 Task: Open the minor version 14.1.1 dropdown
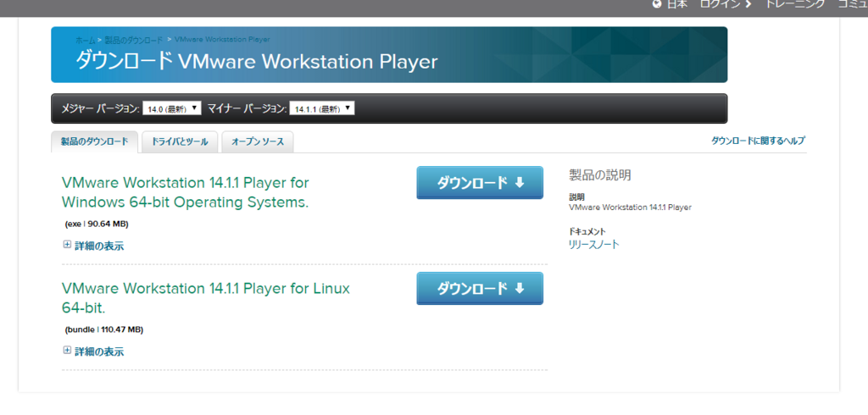click(x=321, y=108)
